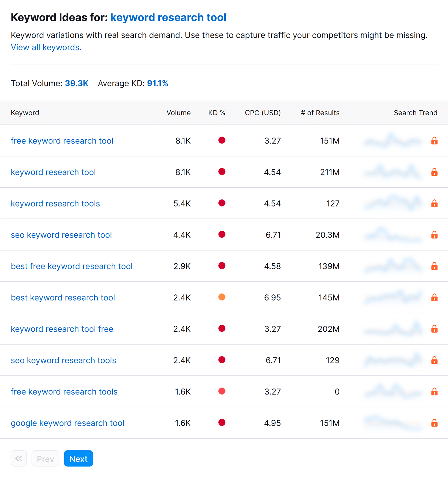
Task: Click the Volume column header
Action: (179, 113)
